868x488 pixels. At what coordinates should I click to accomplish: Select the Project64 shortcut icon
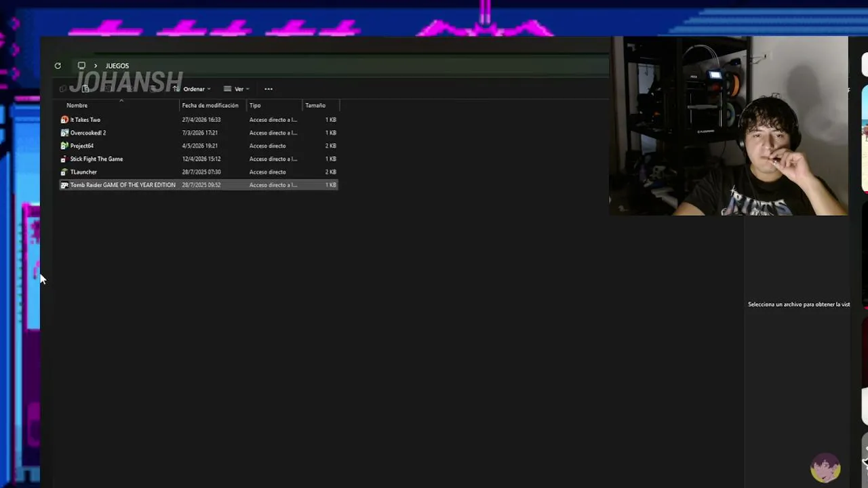coord(64,146)
